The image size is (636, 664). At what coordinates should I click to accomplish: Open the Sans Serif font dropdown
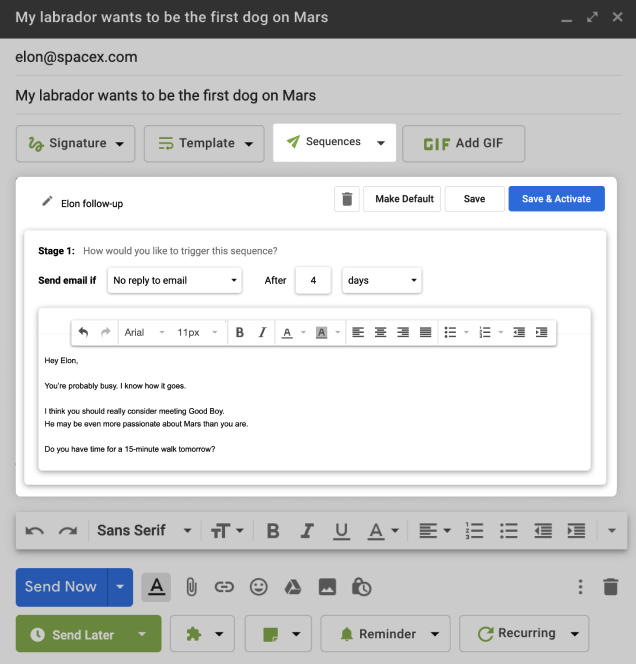[x=139, y=530]
